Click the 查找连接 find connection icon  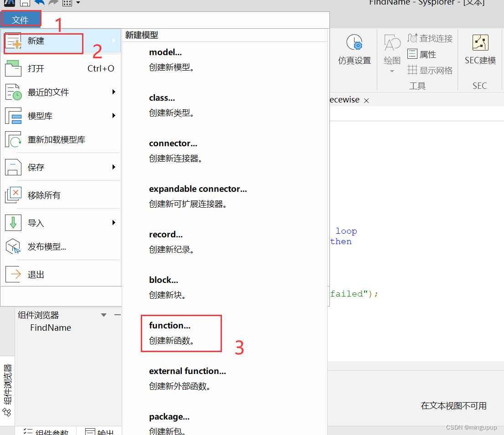point(429,38)
